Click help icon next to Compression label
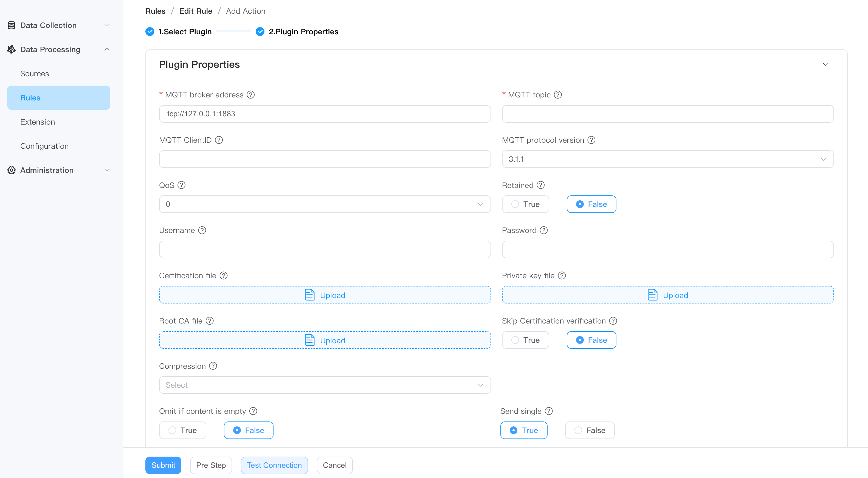This screenshot has height=478, width=868. tap(213, 366)
